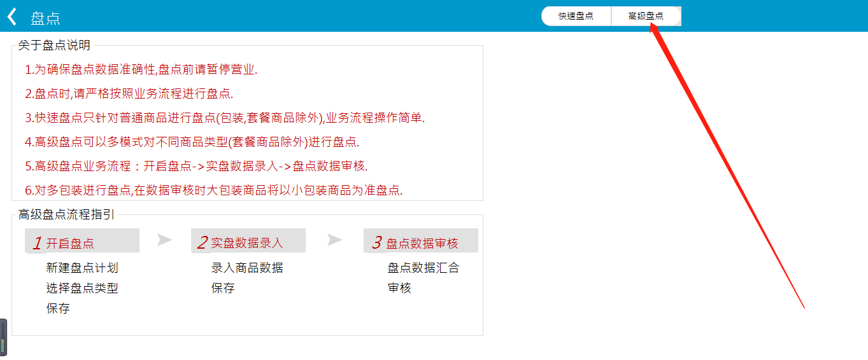Switch to the 高级盘点 tab
The width and height of the screenshot is (868, 360).
point(646,16)
